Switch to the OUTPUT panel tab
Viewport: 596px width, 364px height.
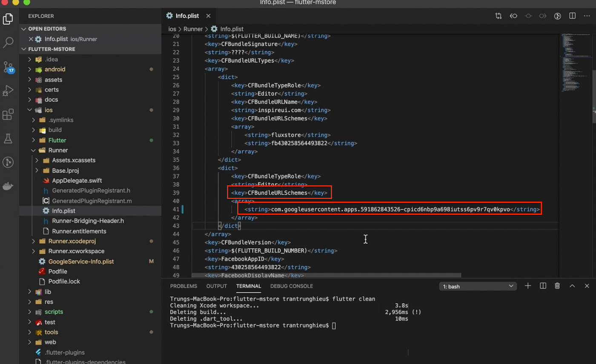point(217,286)
